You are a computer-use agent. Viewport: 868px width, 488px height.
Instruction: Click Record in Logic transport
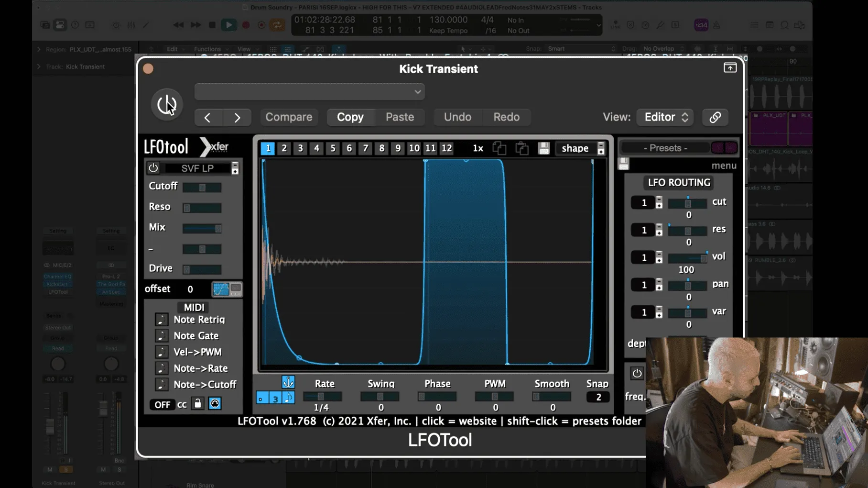pyautogui.click(x=246, y=25)
